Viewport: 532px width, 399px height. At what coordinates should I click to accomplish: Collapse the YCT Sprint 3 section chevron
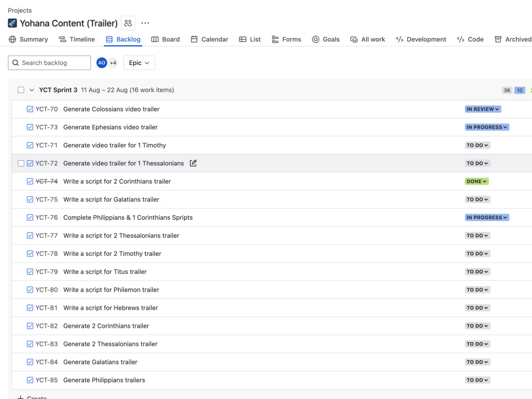point(31,90)
